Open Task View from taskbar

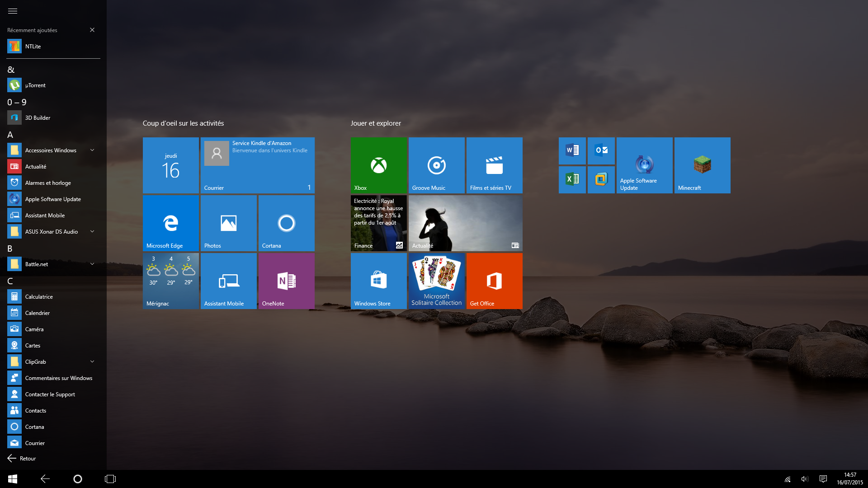[x=110, y=479]
